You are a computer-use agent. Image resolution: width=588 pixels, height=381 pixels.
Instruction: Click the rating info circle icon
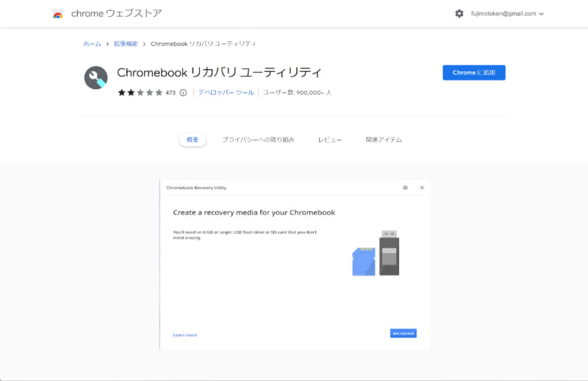[x=183, y=93]
